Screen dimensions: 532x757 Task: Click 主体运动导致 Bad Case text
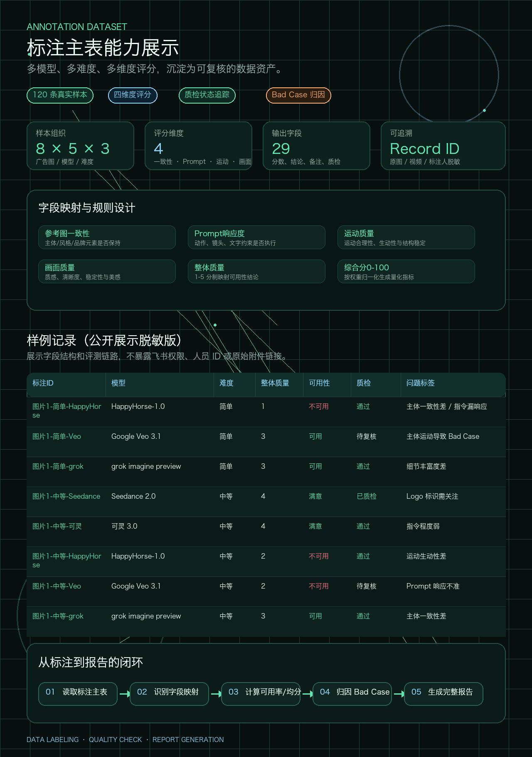pyautogui.click(x=443, y=436)
